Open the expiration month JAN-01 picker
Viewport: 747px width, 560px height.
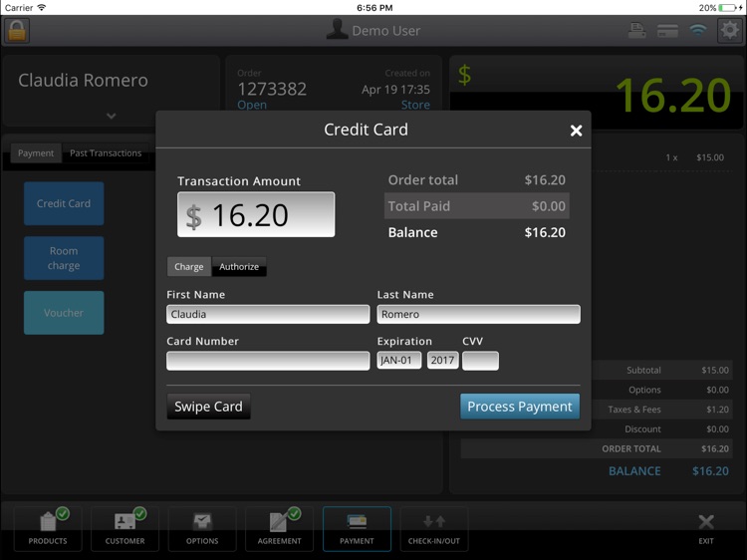pyautogui.click(x=398, y=361)
